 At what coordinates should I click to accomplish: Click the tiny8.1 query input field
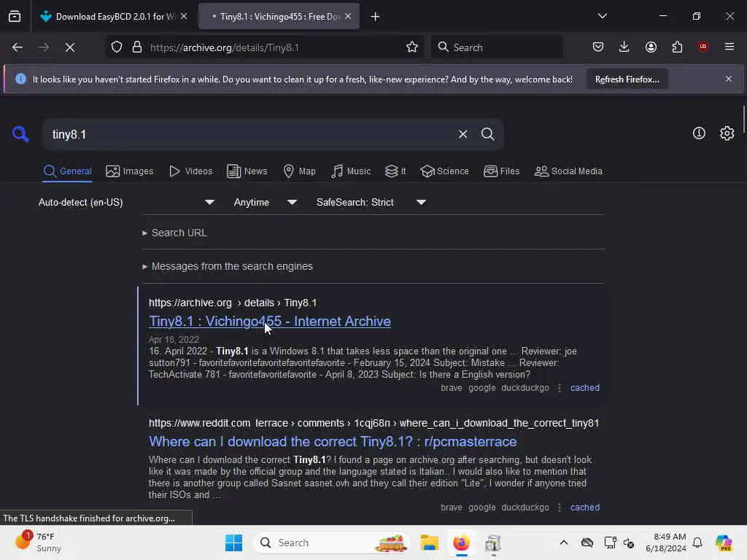tap(250, 134)
